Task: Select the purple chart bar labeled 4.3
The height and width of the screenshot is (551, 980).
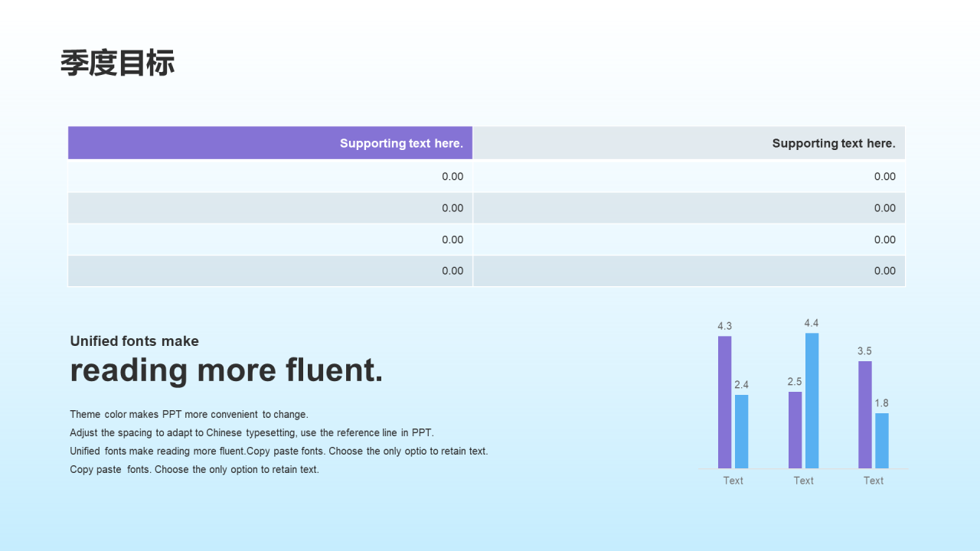Action: (724, 403)
